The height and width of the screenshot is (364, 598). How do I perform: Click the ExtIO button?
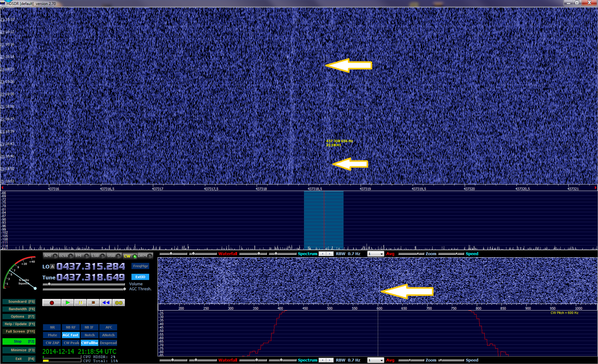140,277
